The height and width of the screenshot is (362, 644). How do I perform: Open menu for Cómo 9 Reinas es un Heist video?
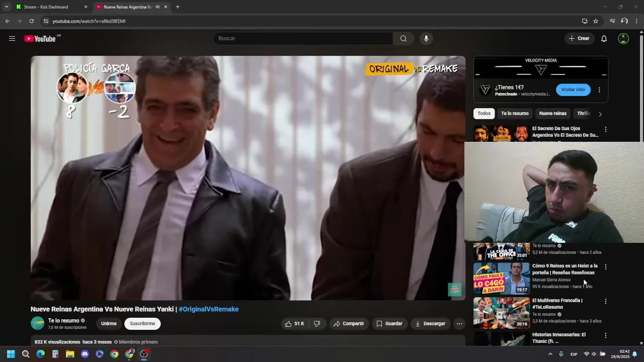pos(606,267)
